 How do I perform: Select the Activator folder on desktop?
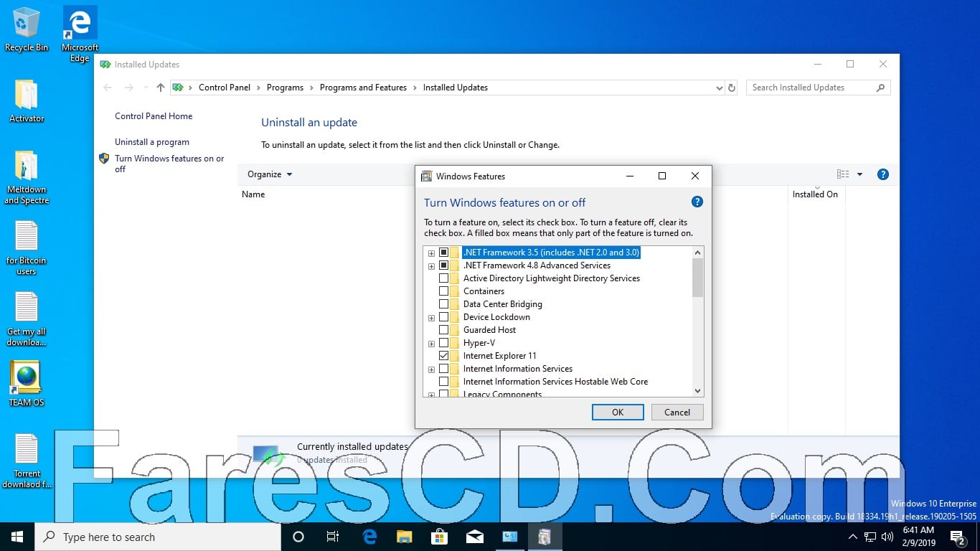tap(27, 100)
